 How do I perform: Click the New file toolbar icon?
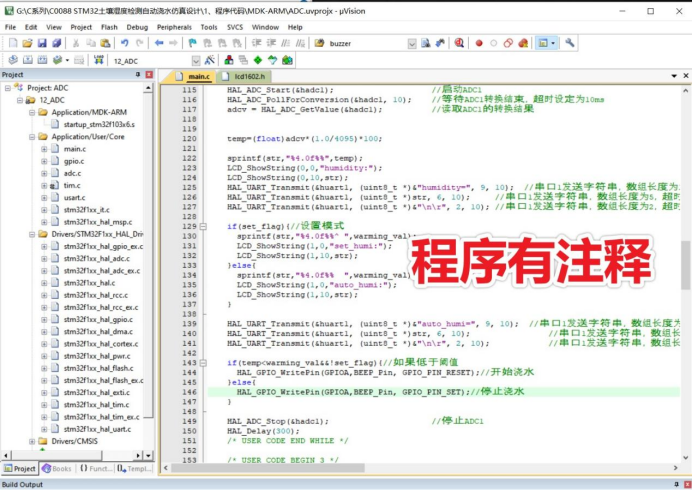11,43
